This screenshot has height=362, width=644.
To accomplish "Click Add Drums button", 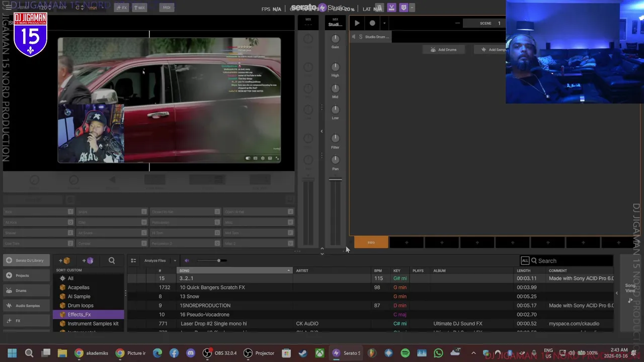I will (443, 50).
